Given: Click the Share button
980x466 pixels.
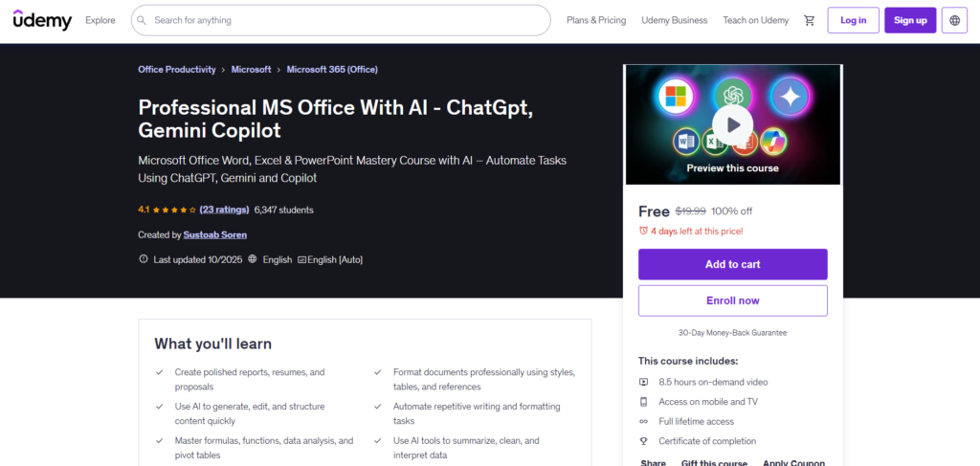Looking at the screenshot, I should coord(653,462).
